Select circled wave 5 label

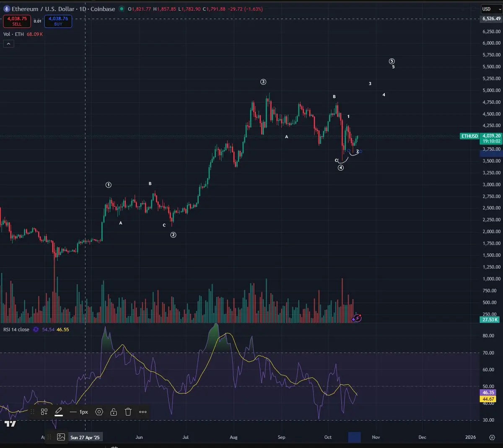tap(392, 61)
